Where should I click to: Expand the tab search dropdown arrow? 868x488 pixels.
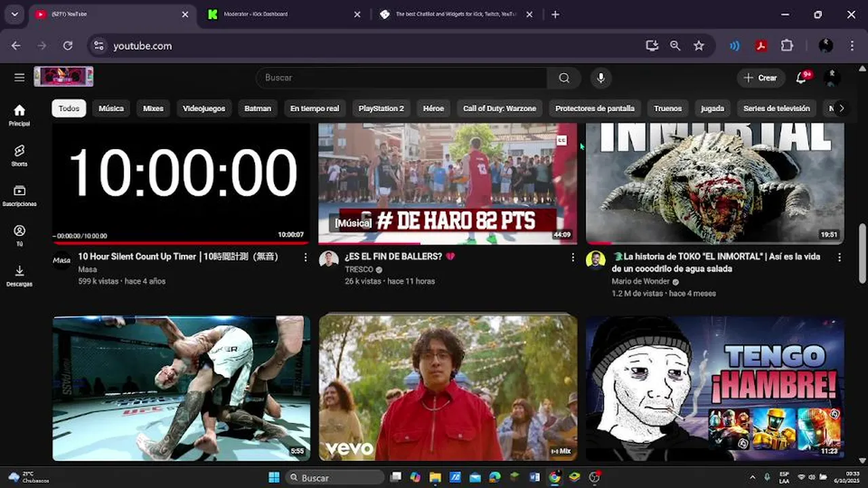point(14,14)
